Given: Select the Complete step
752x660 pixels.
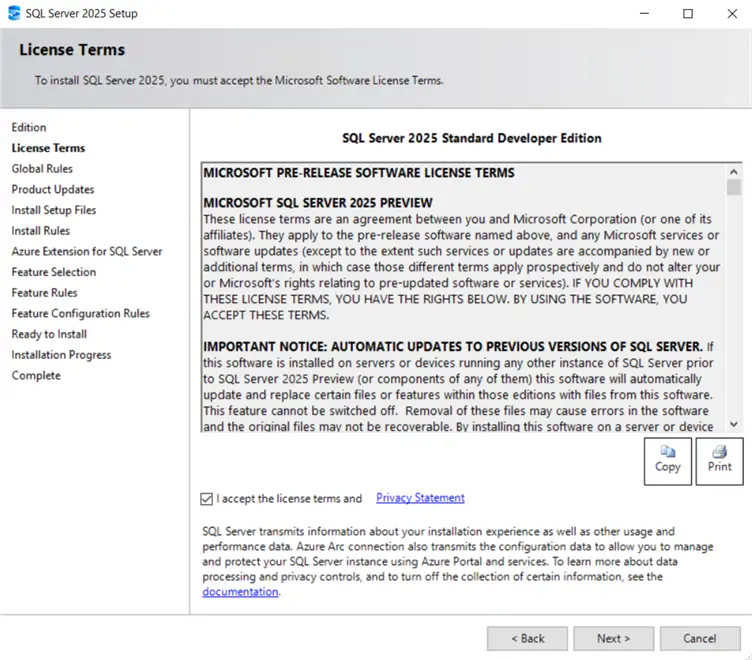Looking at the screenshot, I should [x=36, y=375].
